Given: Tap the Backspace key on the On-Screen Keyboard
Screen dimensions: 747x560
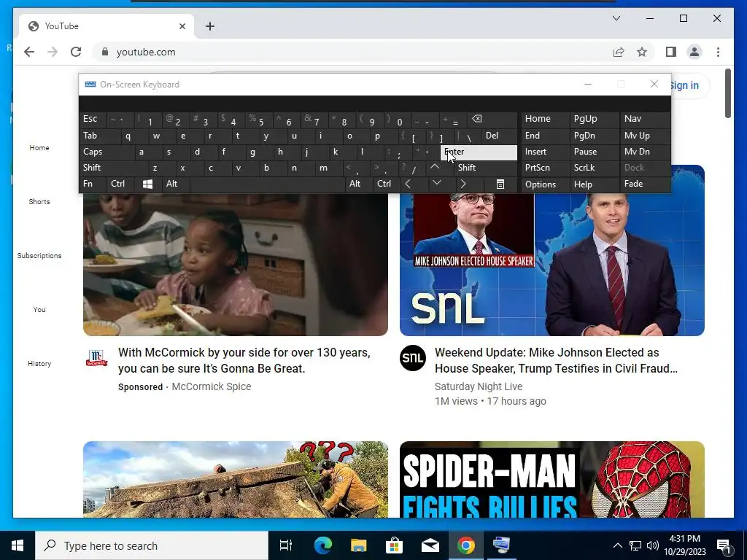Looking at the screenshot, I should [x=493, y=119].
